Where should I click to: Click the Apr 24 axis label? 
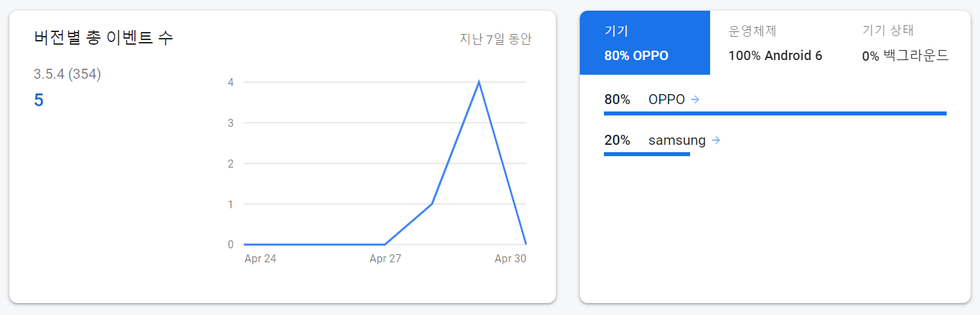261,259
